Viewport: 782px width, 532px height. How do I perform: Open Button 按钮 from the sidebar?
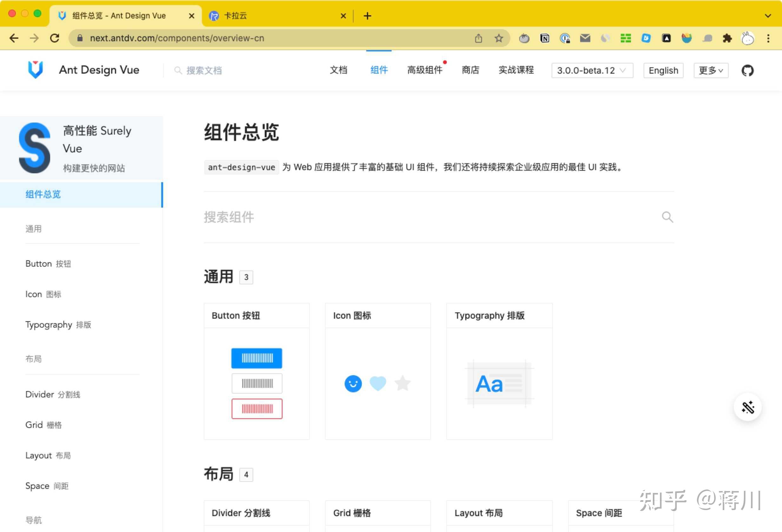[x=48, y=263]
